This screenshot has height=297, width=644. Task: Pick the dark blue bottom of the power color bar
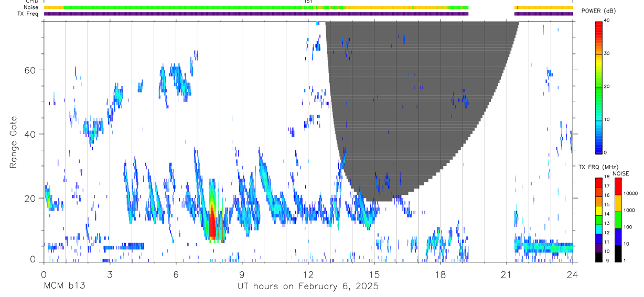pos(598,148)
